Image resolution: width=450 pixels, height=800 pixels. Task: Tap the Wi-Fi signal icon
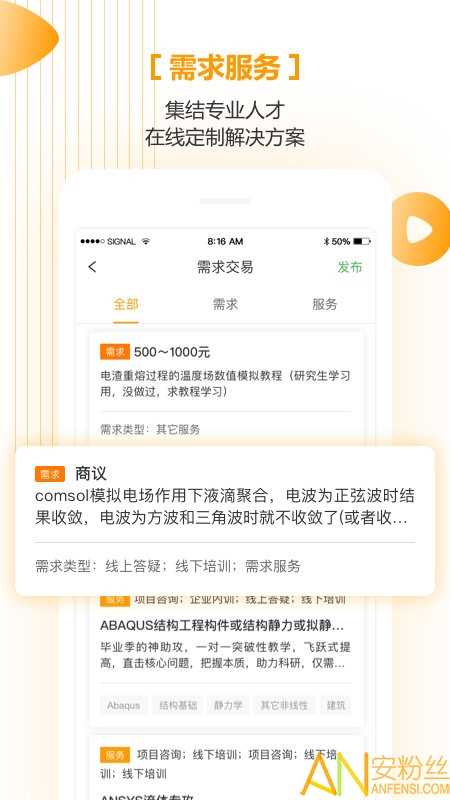(145, 241)
